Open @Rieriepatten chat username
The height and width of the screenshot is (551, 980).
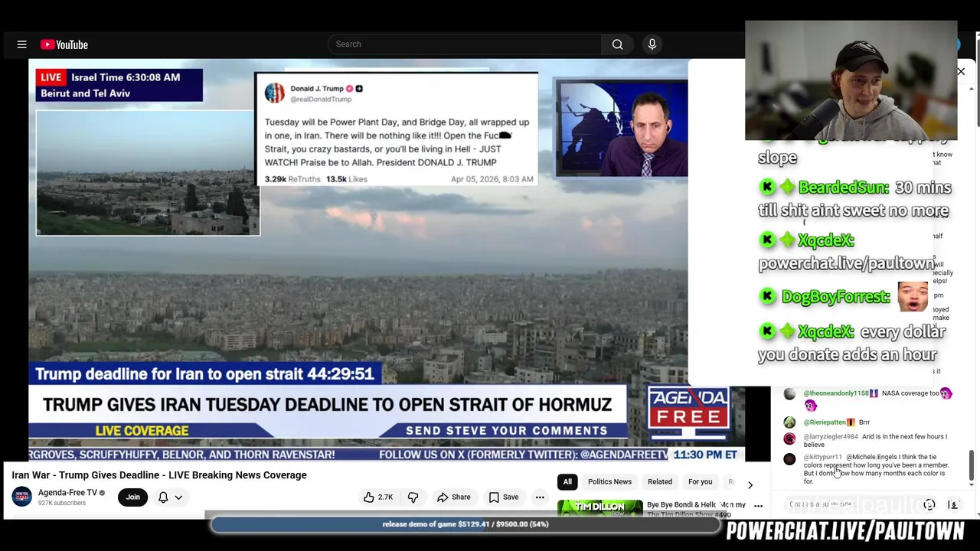[825, 422]
